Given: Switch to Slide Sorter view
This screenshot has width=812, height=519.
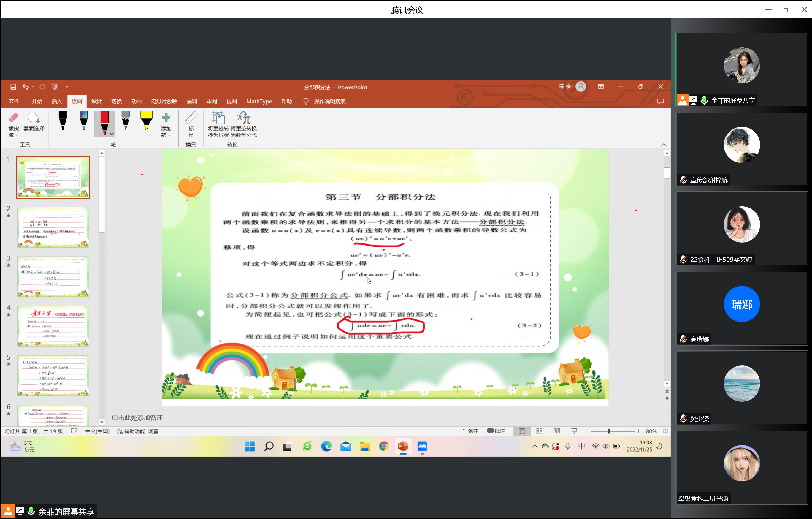Looking at the screenshot, I should click(x=539, y=431).
